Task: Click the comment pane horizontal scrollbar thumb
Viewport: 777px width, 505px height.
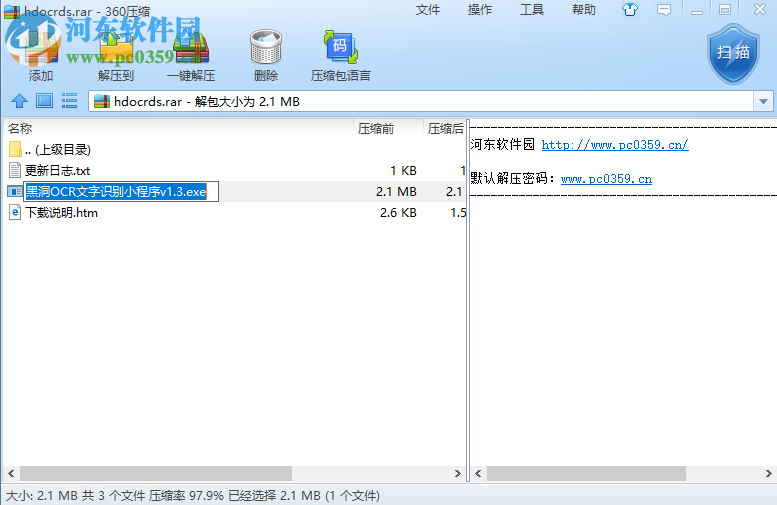Action: [x=586, y=473]
